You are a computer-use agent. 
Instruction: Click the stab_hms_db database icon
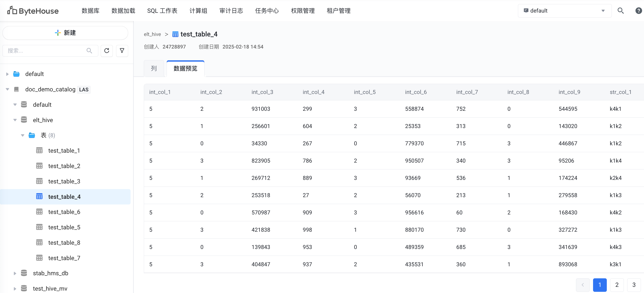click(x=24, y=273)
